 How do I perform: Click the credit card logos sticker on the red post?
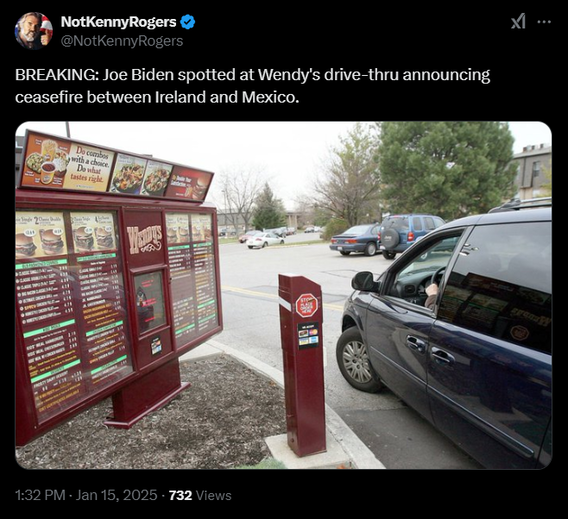tap(308, 336)
